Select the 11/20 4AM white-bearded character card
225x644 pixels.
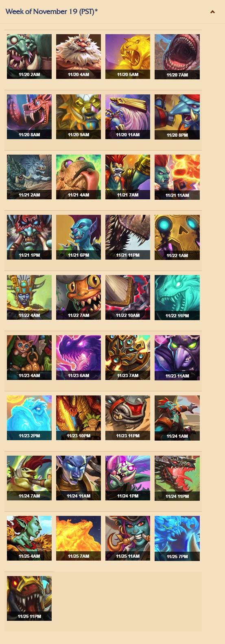tap(79, 57)
